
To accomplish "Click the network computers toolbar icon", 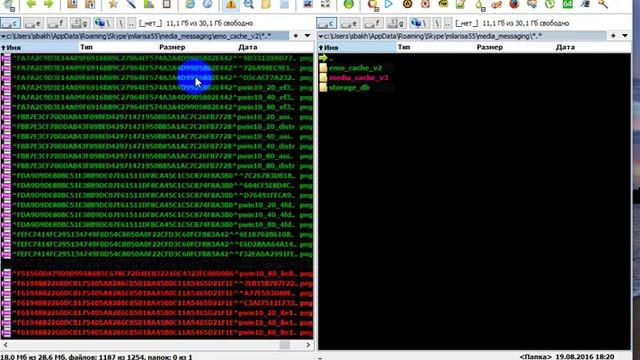I will [532, 4].
